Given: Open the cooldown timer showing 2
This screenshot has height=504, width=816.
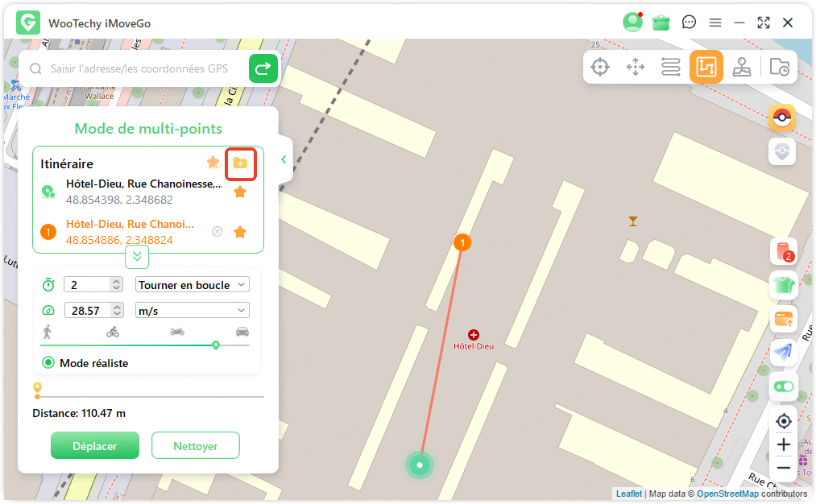Looking at the screenshot, I should [782, 251].
